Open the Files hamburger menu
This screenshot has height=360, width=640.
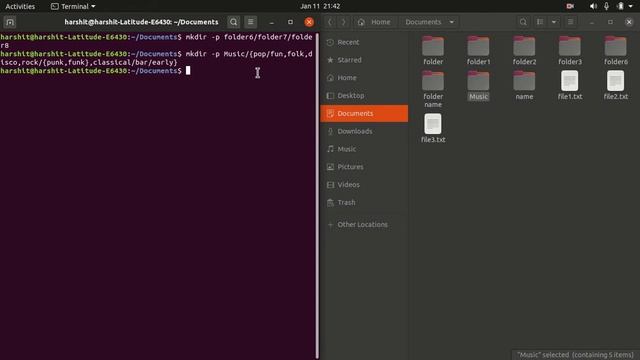571,22
